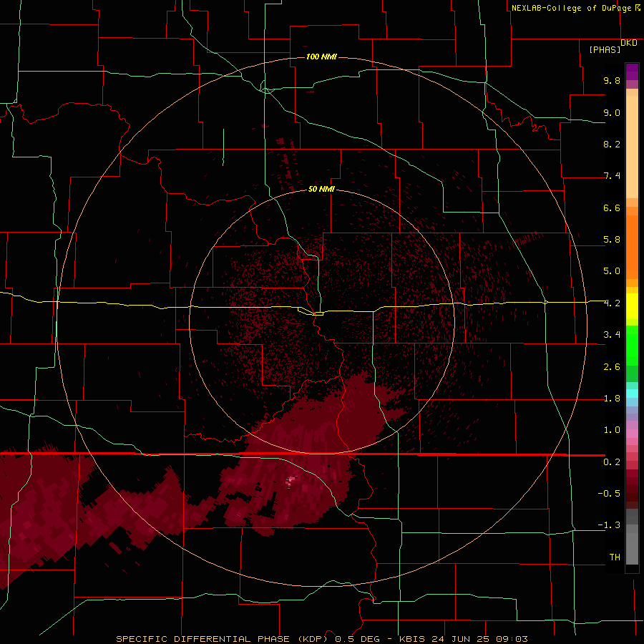Click the -0.5 legend value
Image resolution: width=644 pixels, height=644 pixels.
tap(609, 494)
